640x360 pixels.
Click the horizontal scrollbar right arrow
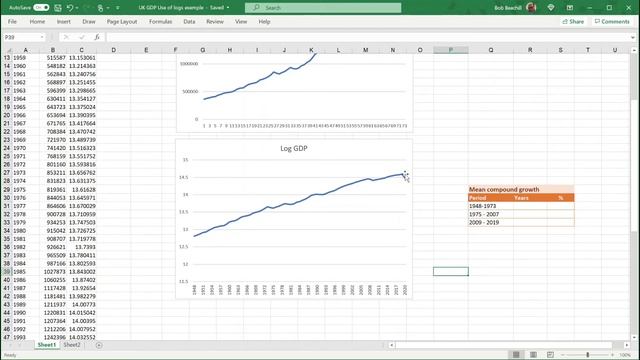point(627,345)
